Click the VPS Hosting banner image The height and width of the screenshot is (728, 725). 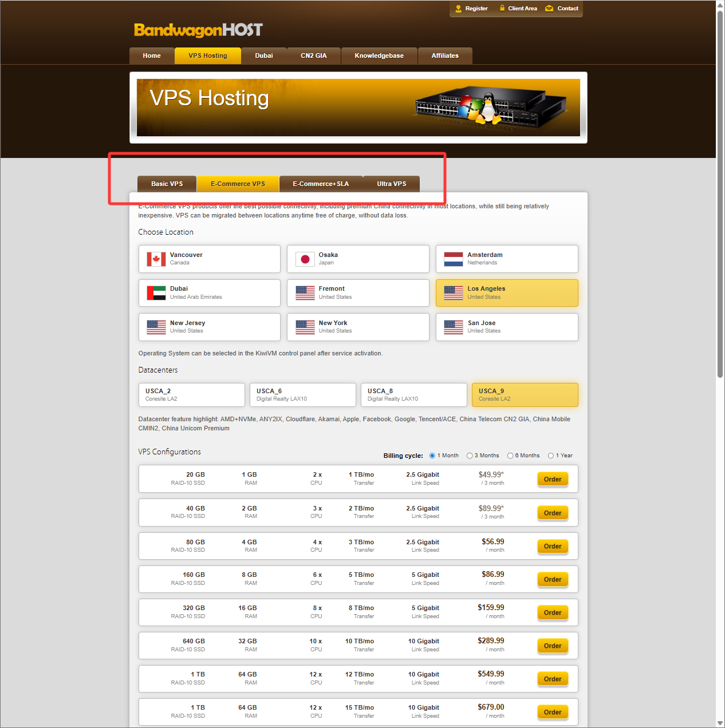(358, 108)
